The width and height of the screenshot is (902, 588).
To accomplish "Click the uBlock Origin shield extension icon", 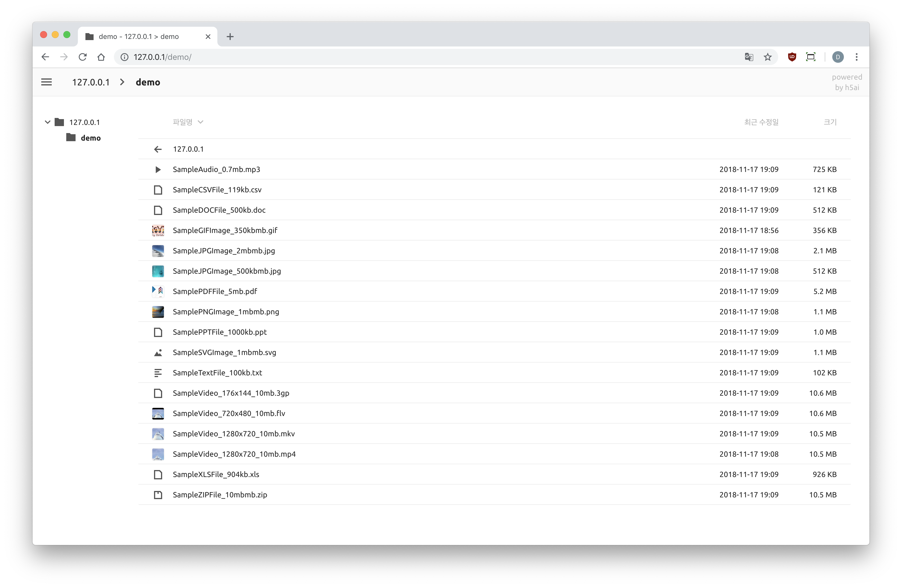I will pos(792,57).
